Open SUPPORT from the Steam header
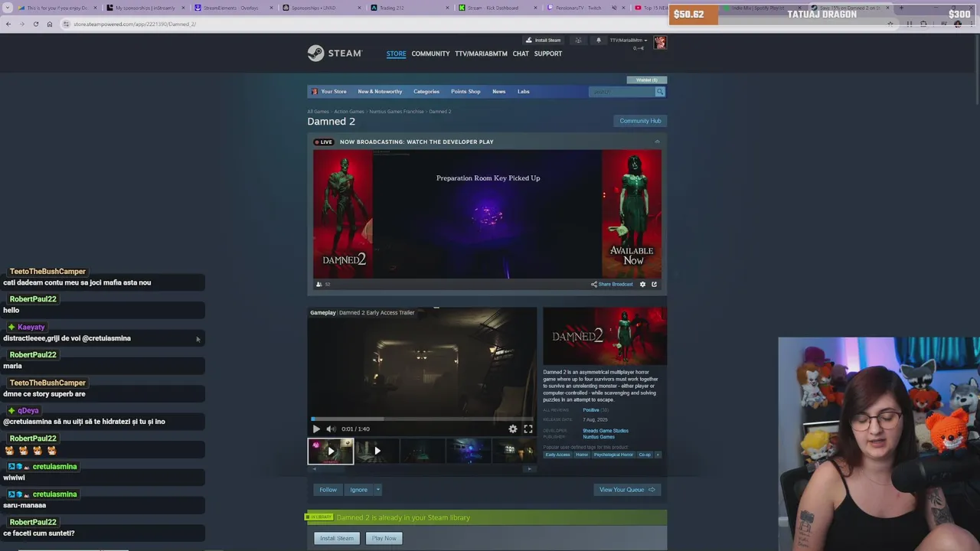The width and height of the screenshot is (980, 551). coord(548,54)
